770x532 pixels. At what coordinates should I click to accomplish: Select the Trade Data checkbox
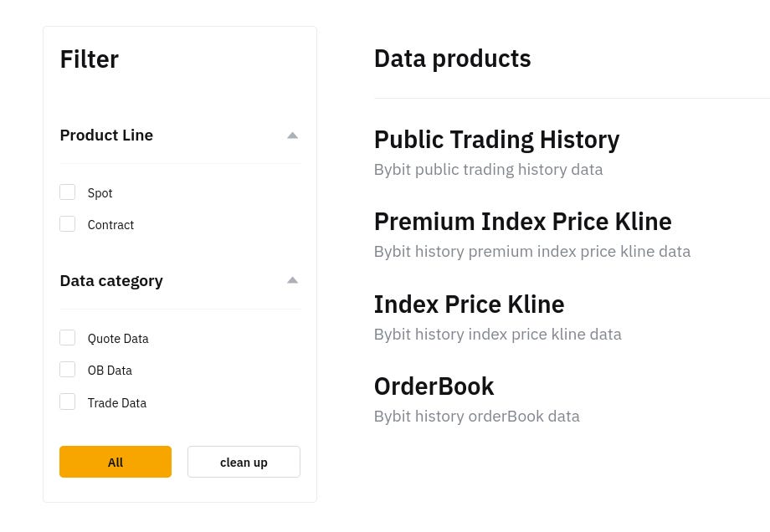68,402
